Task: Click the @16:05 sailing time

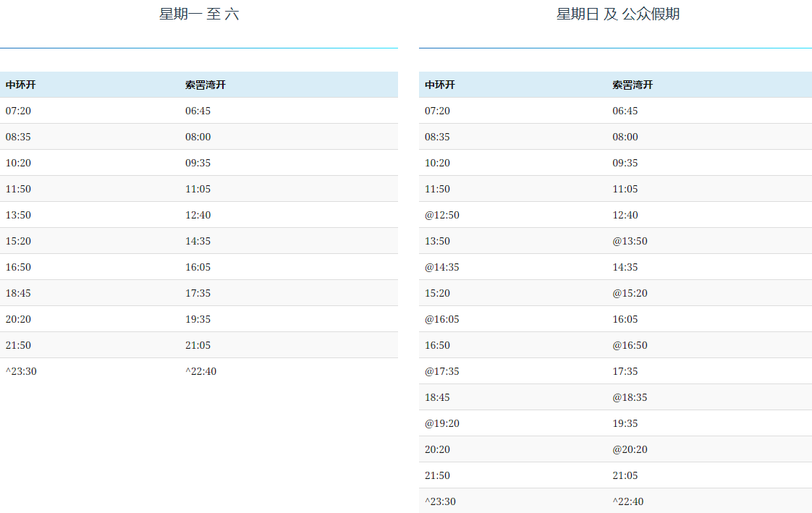Action: pyautogui.click(x=441, y=319)
